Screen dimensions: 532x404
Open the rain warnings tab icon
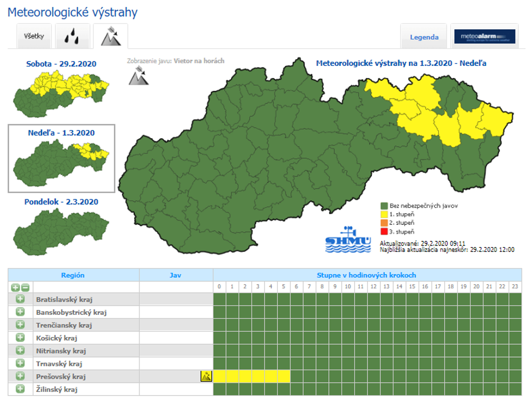coord(73,37)
